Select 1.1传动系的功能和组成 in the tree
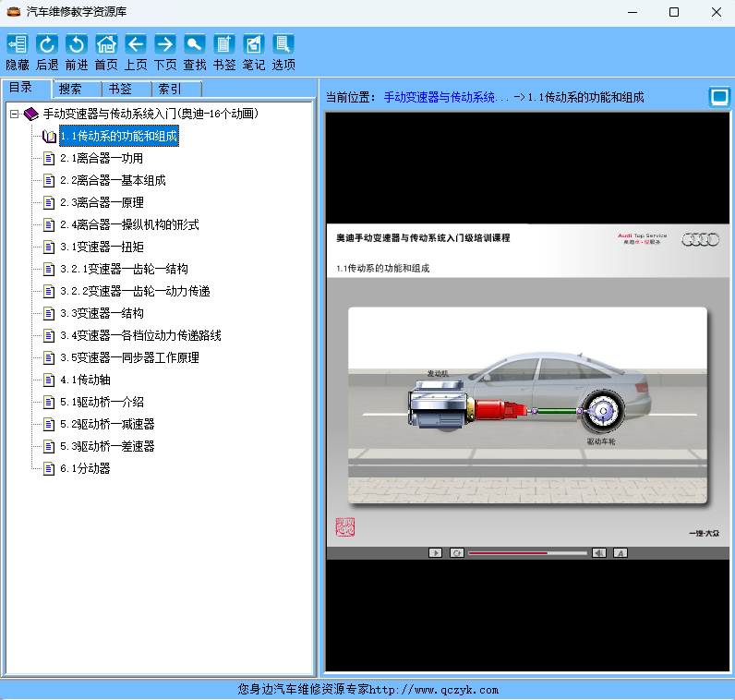 [x=119, y=137]
